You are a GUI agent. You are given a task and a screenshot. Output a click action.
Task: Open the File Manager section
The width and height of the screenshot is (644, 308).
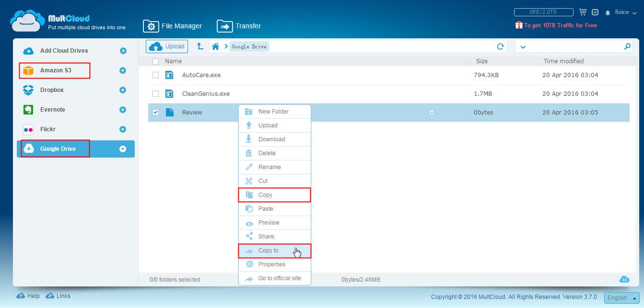coord(173,26)
